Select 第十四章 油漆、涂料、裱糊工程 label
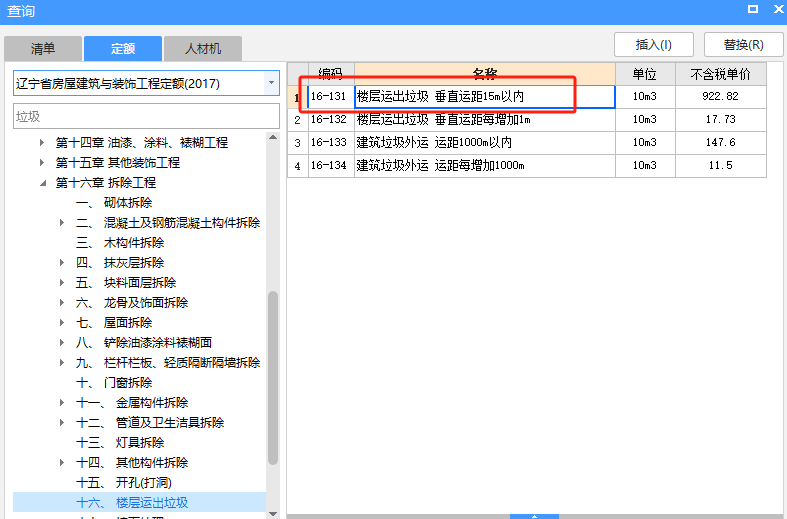This screenshot has width=787, height=519. [x=142, y=143]
